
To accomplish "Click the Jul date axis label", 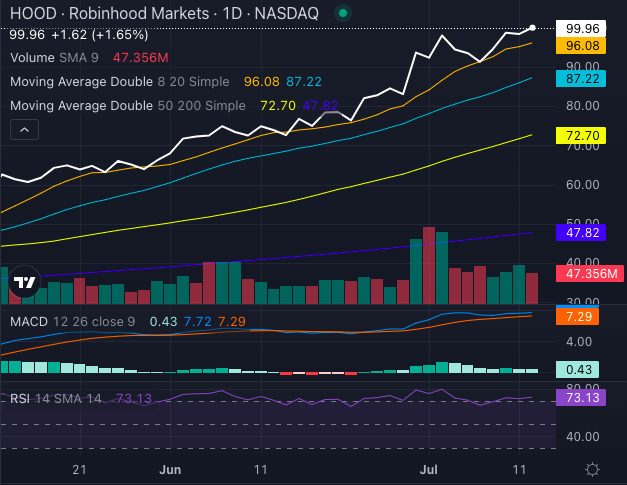I will 429,469.
